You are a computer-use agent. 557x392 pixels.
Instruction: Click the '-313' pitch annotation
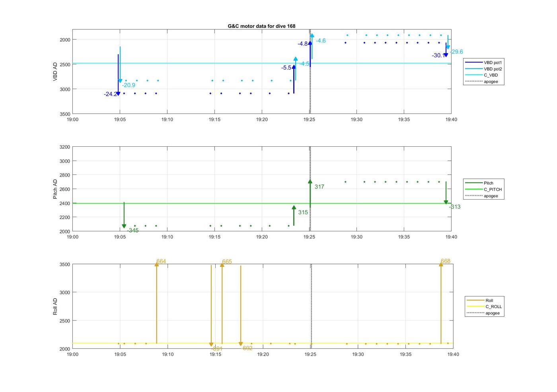point(455,207)
